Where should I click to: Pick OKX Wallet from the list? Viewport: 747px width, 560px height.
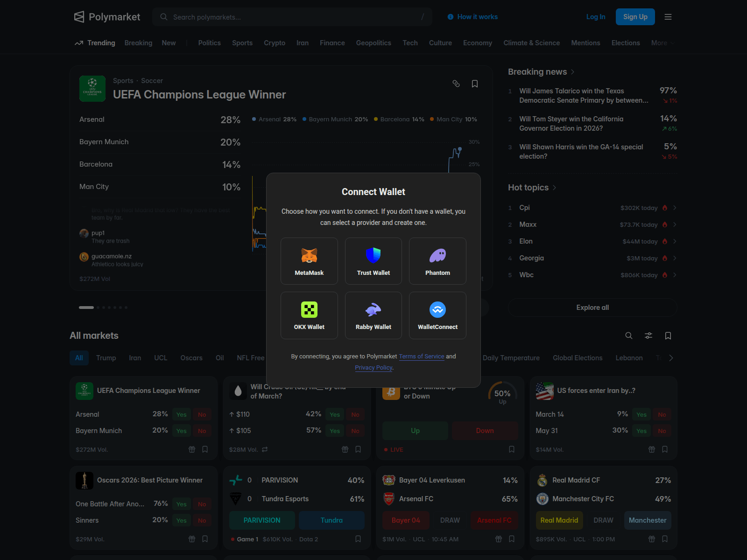point(309,315)
